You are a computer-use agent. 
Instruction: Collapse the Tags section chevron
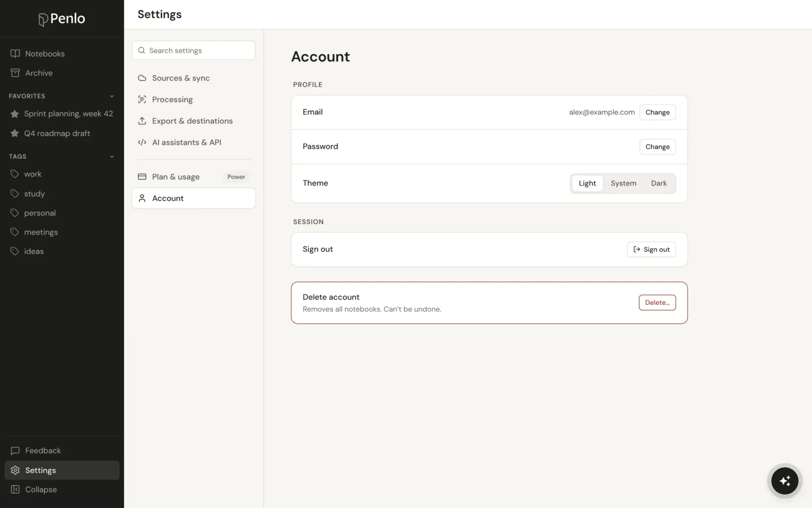click(x=112, y=156)
